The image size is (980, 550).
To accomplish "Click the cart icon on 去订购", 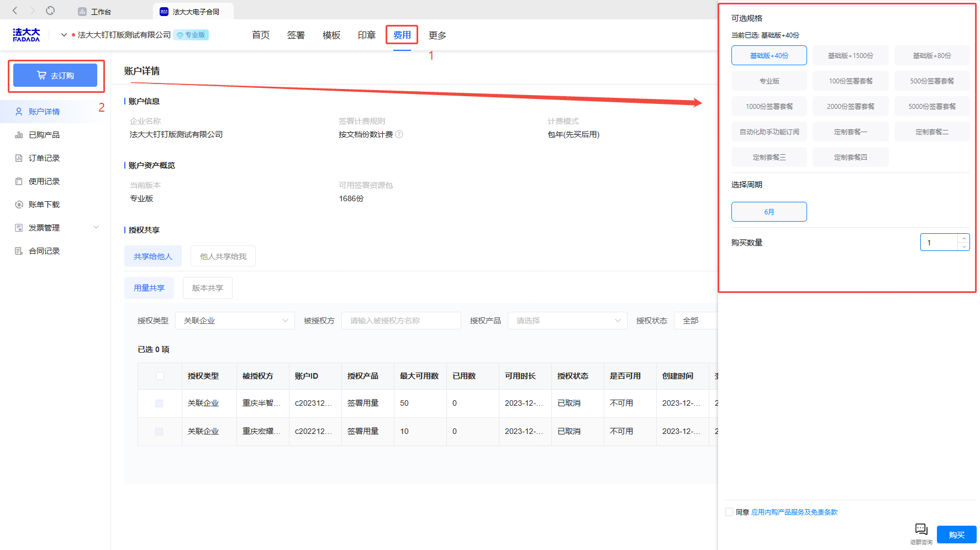I will [x=41, y=75].
